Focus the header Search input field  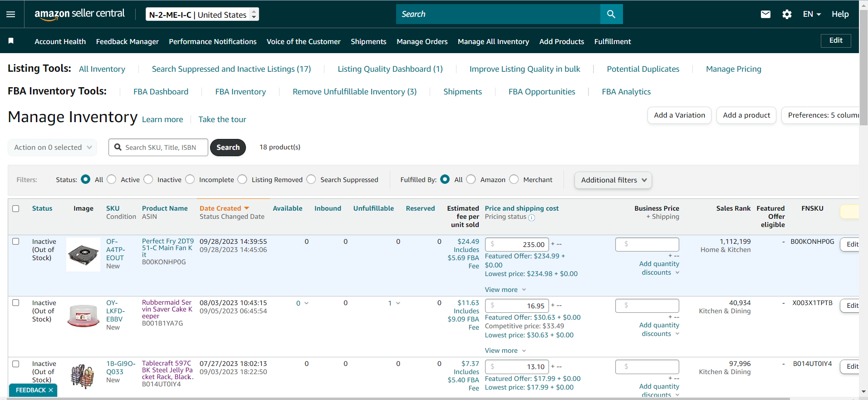pyautogui.click(x=498, y=14)
